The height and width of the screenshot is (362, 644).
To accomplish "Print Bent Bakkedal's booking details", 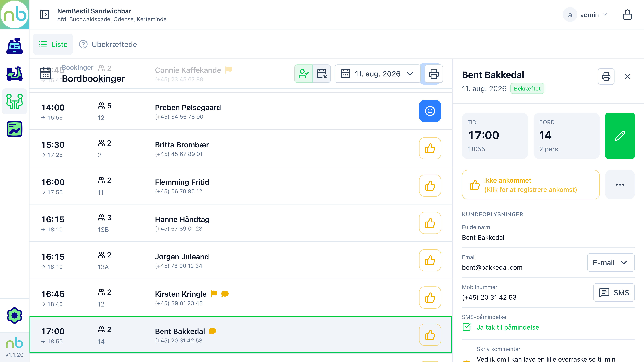I will (x=606, y=76).
